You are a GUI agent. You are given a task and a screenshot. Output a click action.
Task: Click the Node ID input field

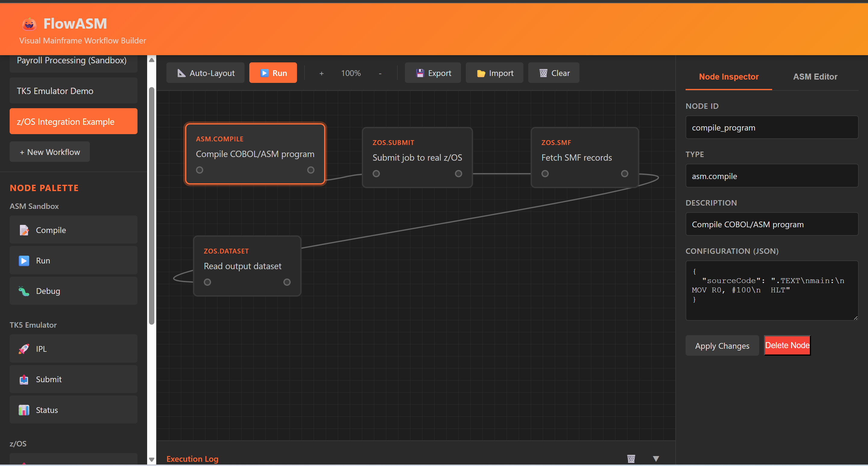pos(772,128)
